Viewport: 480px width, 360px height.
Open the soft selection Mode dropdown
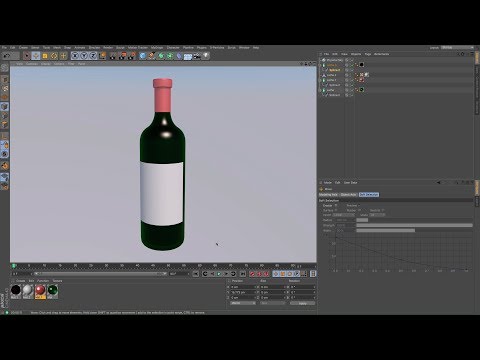[377, 215]
